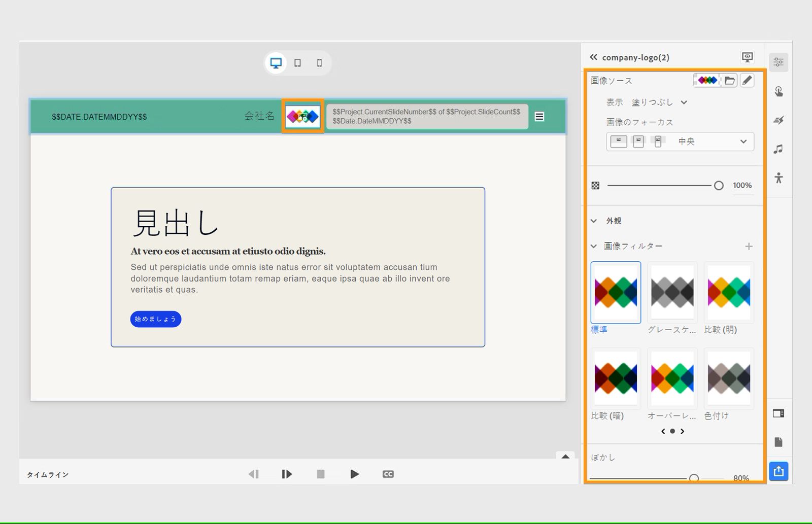The image size is (812, 524).
Task: Select the first image focus alignment icon
Action: click(x=619, y=142)
